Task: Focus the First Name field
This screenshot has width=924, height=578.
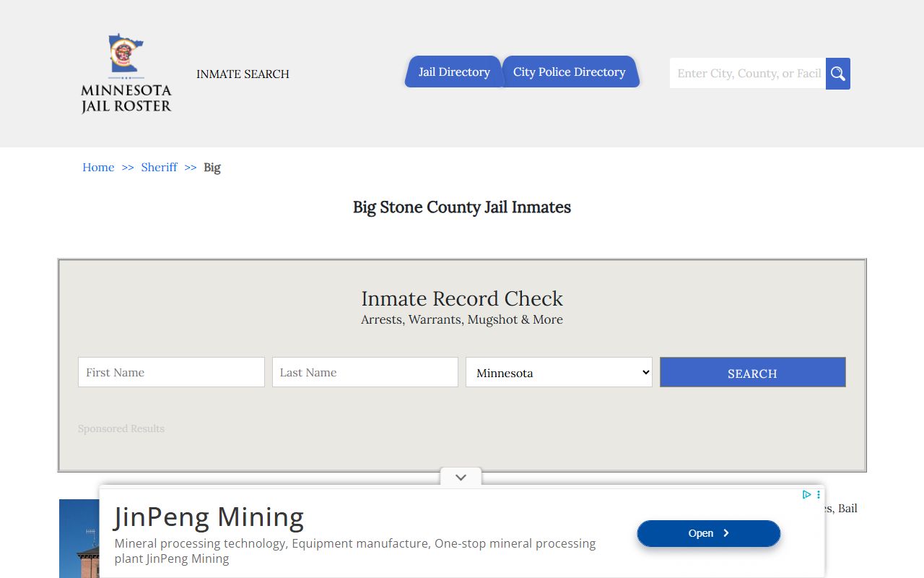Action: coord(171,372)
